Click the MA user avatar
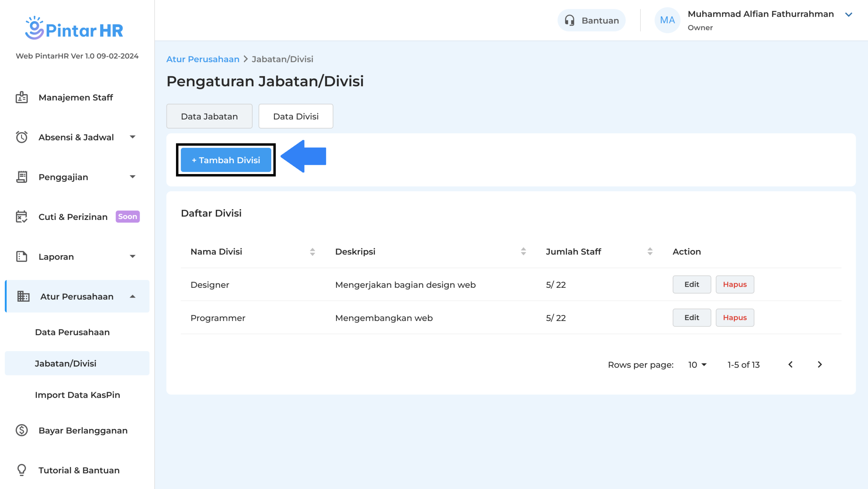Screen dimensions: 868x489 coord(667,20)
